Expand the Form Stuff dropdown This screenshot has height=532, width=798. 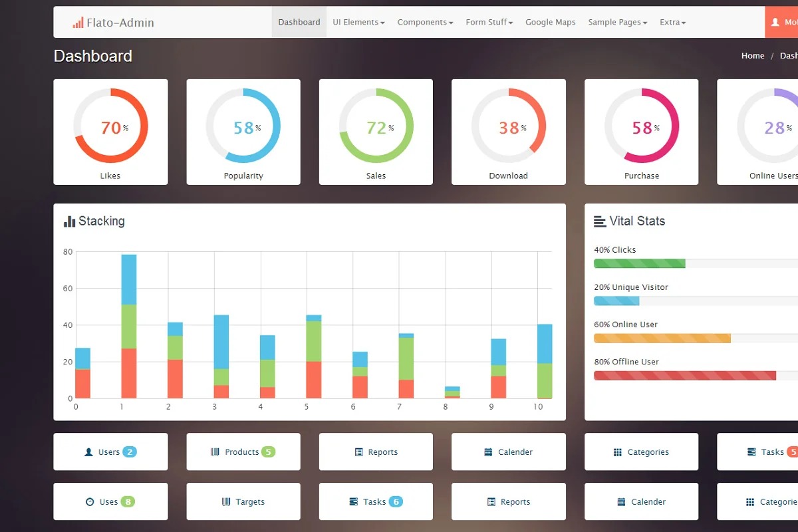click(x=489, y=23)
